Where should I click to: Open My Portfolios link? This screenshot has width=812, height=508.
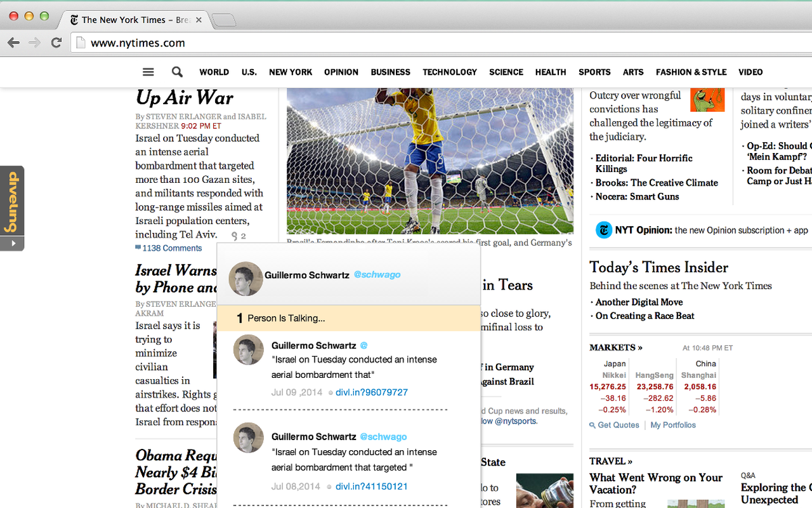coord(673,425)
